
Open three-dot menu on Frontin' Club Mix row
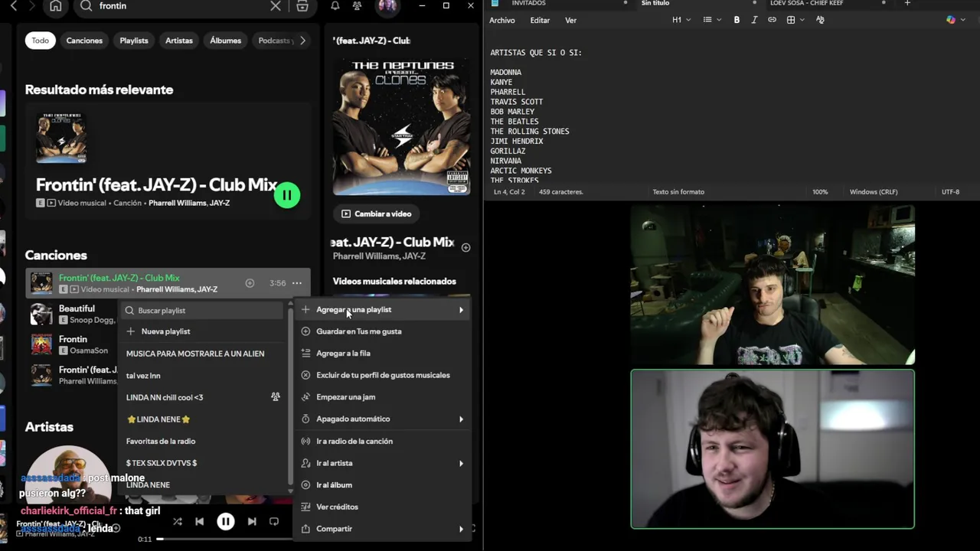point(296,283)
